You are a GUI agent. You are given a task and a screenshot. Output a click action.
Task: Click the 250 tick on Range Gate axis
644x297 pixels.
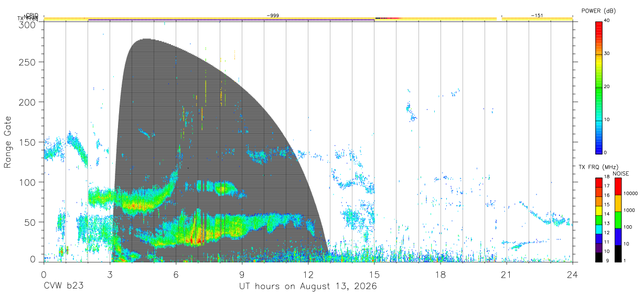[26, 62]
